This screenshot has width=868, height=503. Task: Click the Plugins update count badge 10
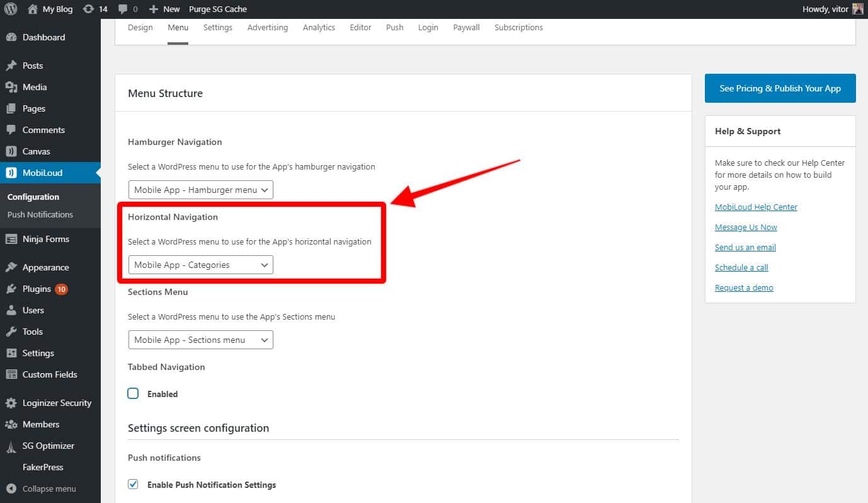pyautogui.click(x=61, y=289)
